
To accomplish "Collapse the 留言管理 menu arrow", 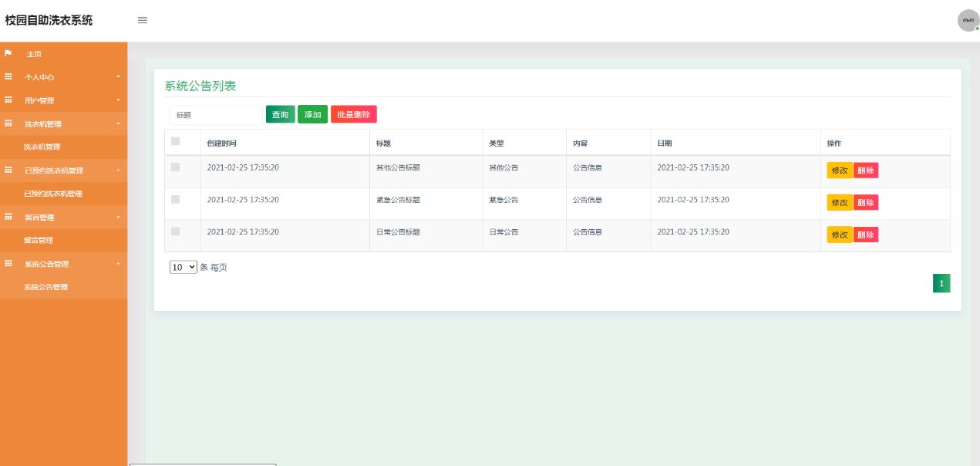I will 118,217.
